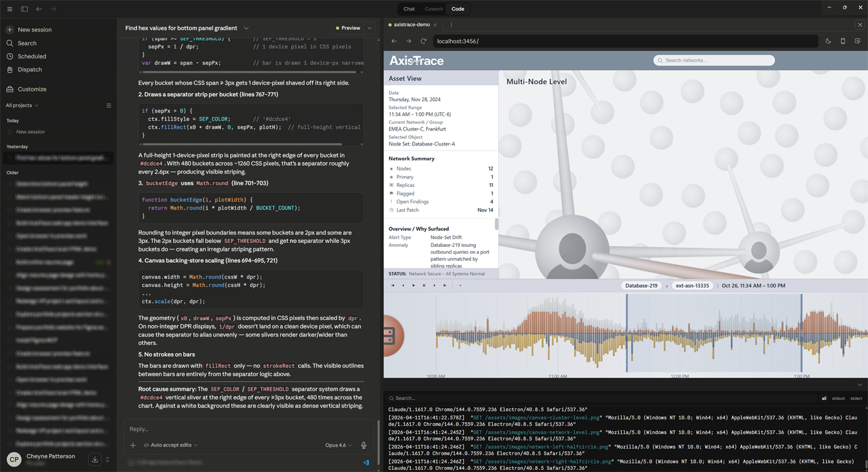Viewport: 868px width, 472px height.
Task: Skip to end of the timeline
Action: click(x=445, y=286)
